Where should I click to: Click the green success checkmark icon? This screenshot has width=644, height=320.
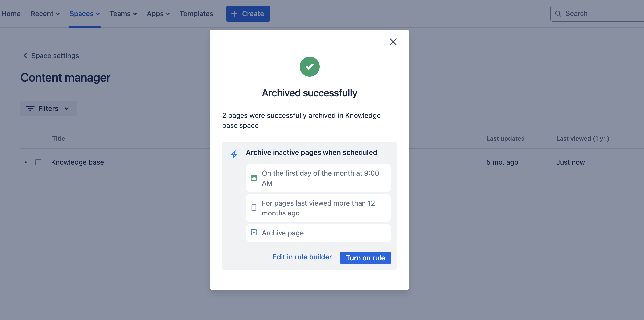tap(310, 67)
